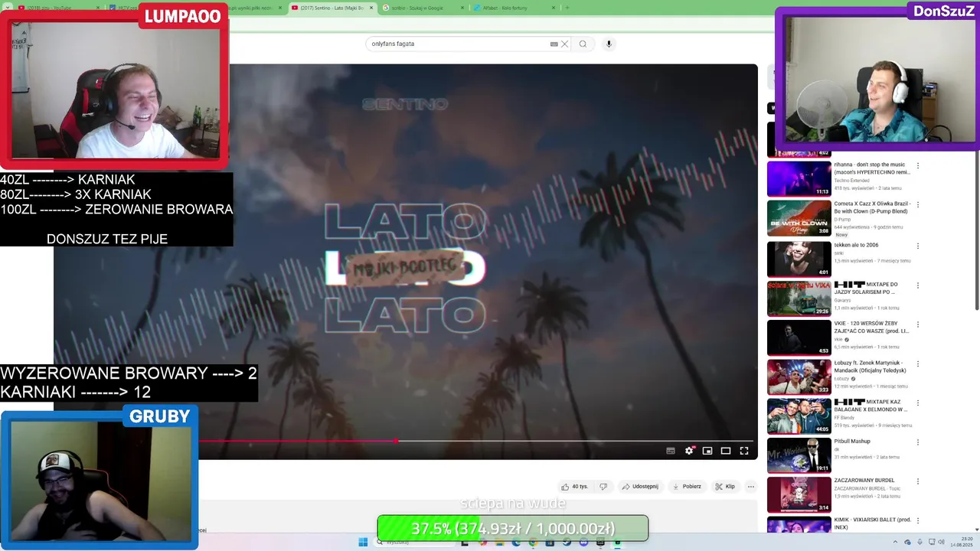Switch to wyniki piłki nożnej tab
The height and width of the screenshot is (551, 980).
[251, 8]
